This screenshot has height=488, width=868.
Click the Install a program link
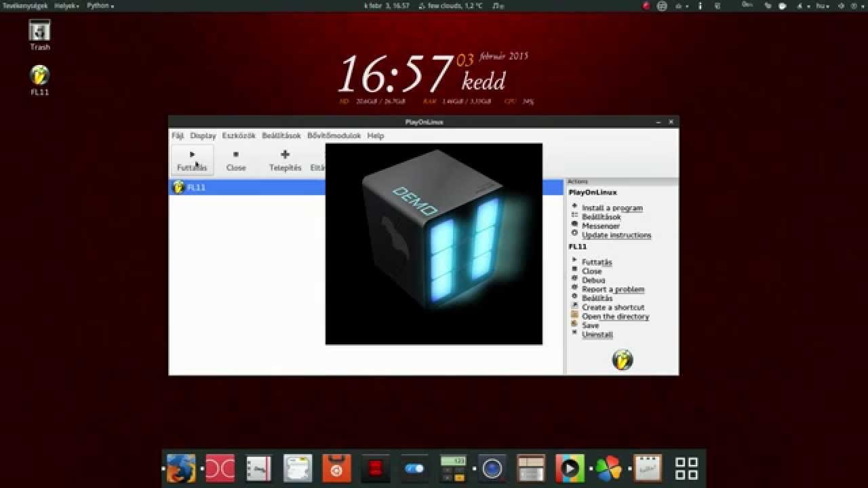612,208
